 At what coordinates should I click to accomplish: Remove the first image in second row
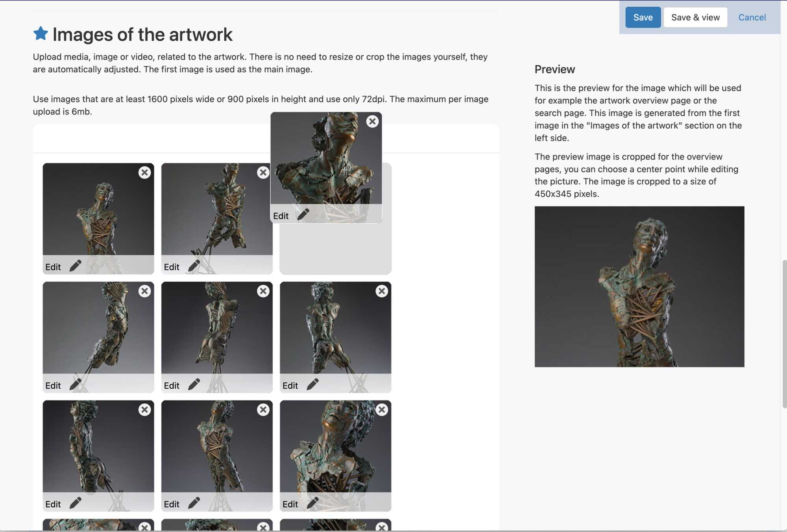(144, 291)
